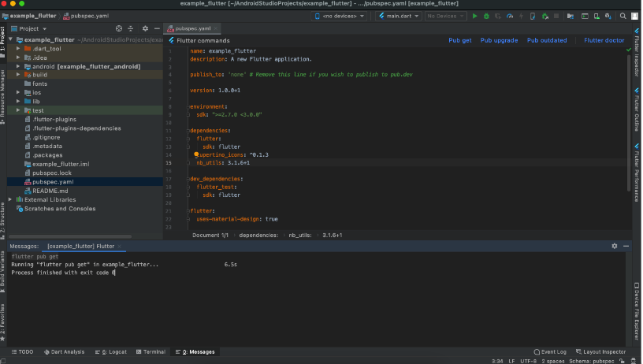The image size is (643, 364).
Task: Click the Project panel settings gear
Action: coord(143,28)
